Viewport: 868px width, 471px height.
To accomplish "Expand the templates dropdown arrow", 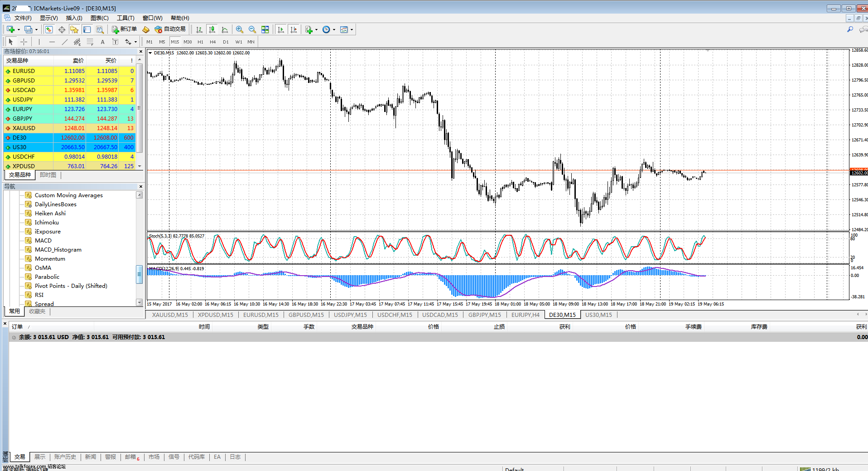I will 352,29.
